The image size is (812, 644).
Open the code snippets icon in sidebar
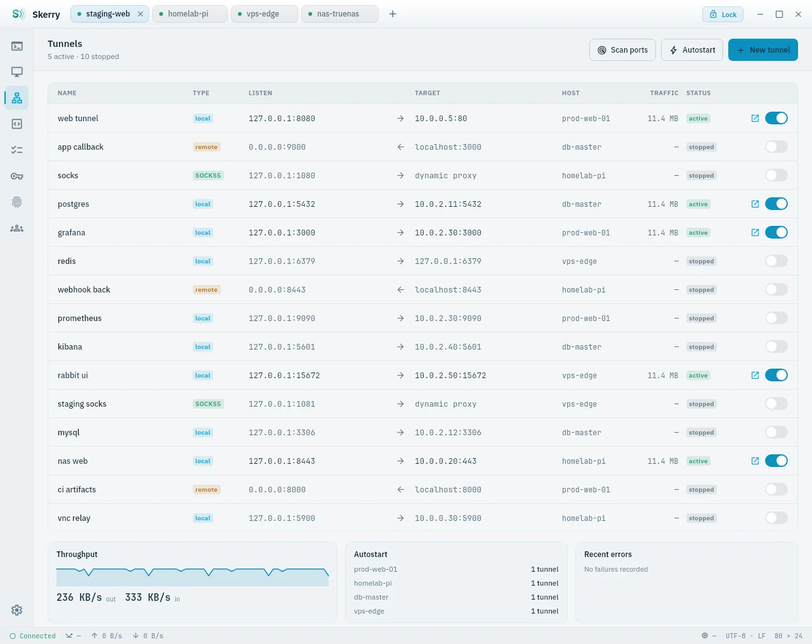[x=17, y=124]
